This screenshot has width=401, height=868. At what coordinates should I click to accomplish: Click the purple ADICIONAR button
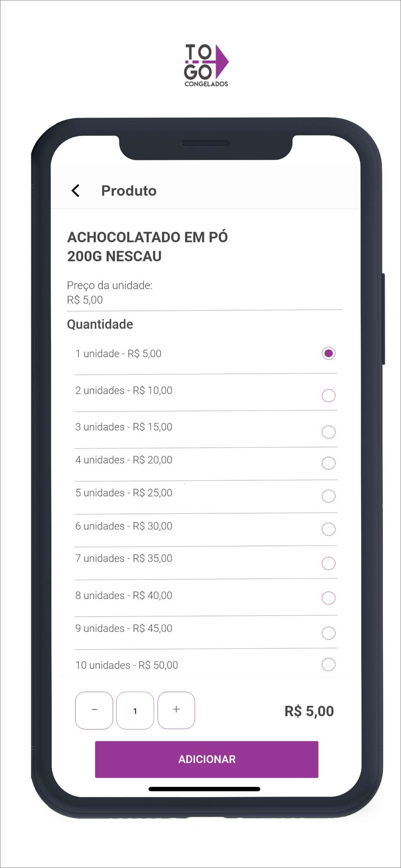coord(207,759)
